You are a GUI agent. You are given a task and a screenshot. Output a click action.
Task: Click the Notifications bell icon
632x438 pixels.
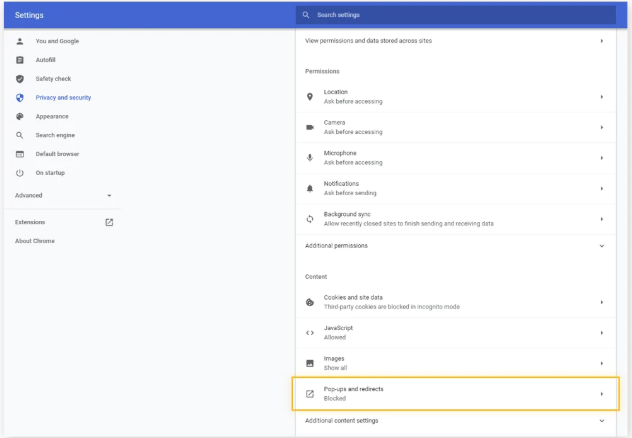point(310,188)
